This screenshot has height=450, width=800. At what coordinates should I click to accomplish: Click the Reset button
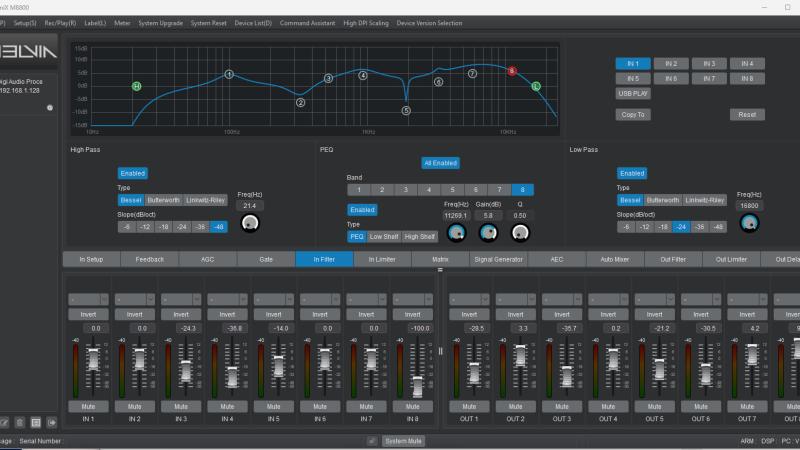[745, 115]
